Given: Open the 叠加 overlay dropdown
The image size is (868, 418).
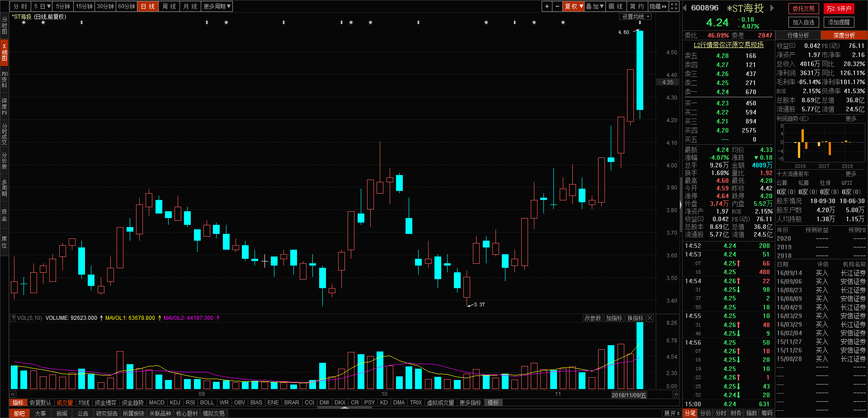Looking at the screenshot, I should coord(594,6).
